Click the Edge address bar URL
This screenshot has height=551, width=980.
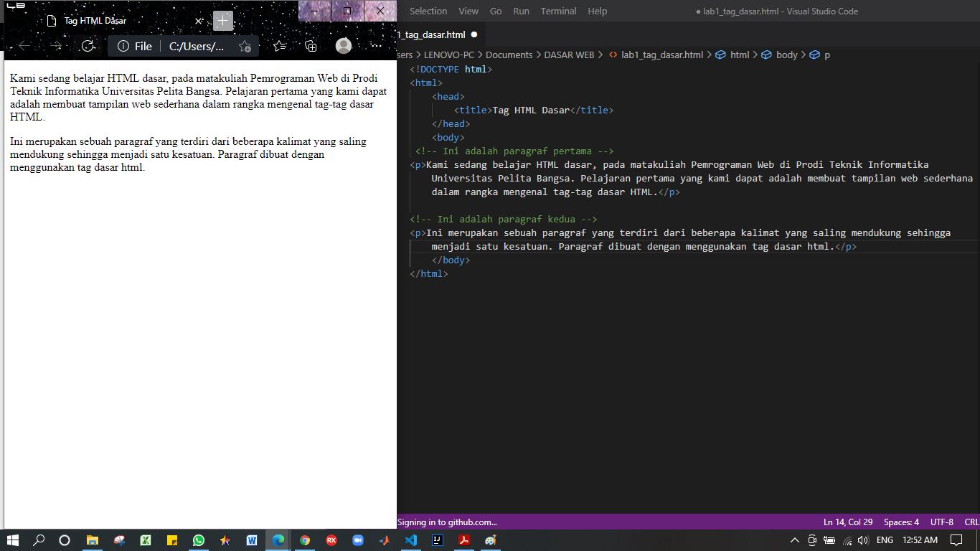click(197, 46)
